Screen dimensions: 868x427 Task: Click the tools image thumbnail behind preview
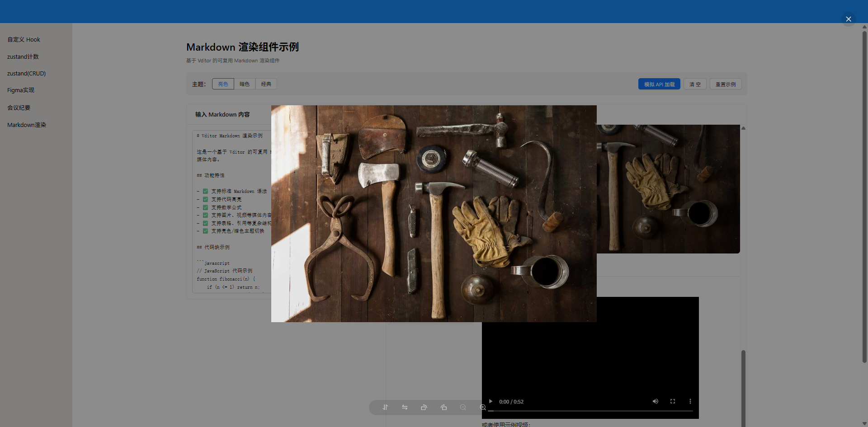[668, 189]
